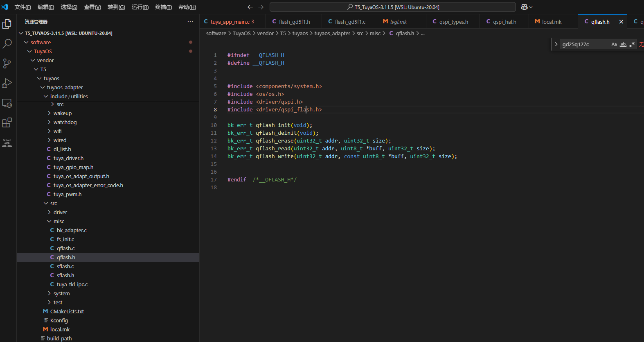Open tuya_driver.h in the explorer
The height and width of the screenshot is (342, 644).
pos(108,158)
